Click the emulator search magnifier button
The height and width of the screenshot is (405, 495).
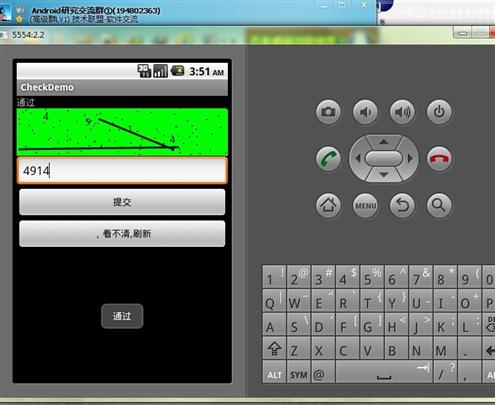(439, 205)
